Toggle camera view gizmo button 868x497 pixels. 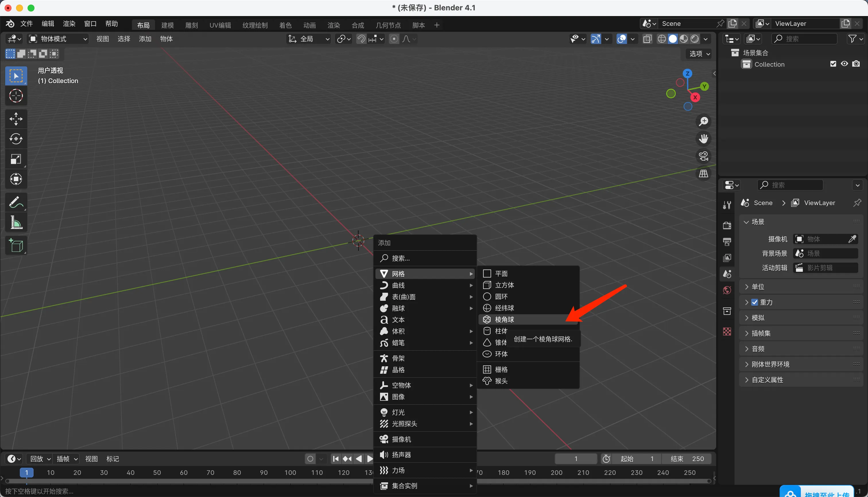point(703,156)
